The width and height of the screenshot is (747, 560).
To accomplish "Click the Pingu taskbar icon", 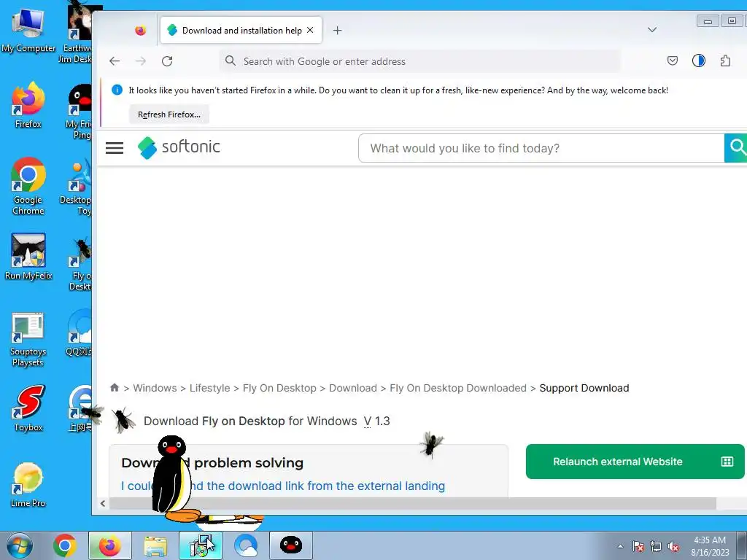I will (291, 545).
